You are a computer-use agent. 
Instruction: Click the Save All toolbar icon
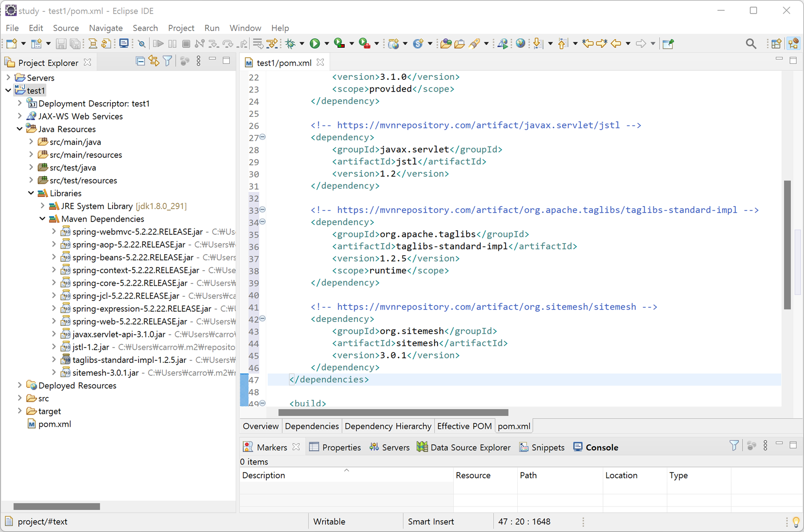75,44
